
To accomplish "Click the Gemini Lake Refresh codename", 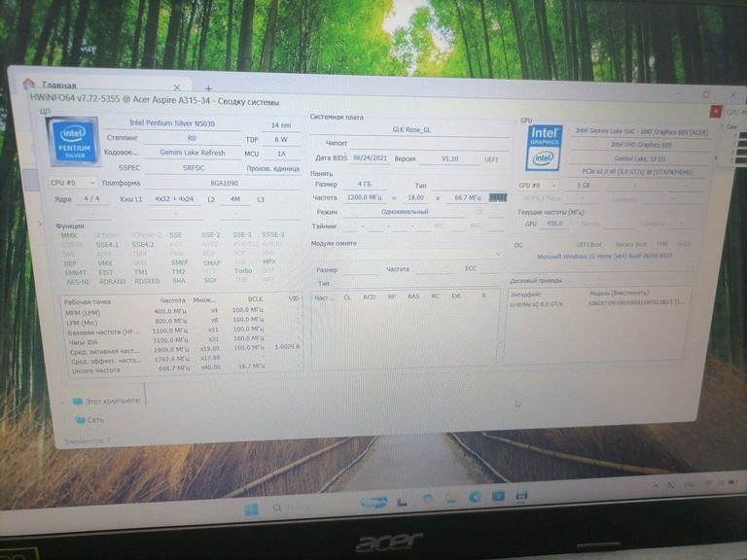I will [x=193, y=153].
